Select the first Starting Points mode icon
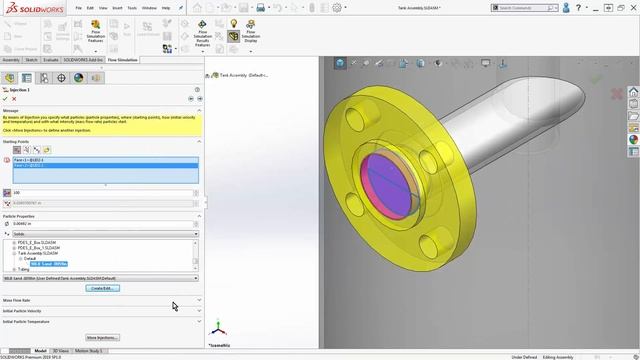 click(x=17, y=150)
